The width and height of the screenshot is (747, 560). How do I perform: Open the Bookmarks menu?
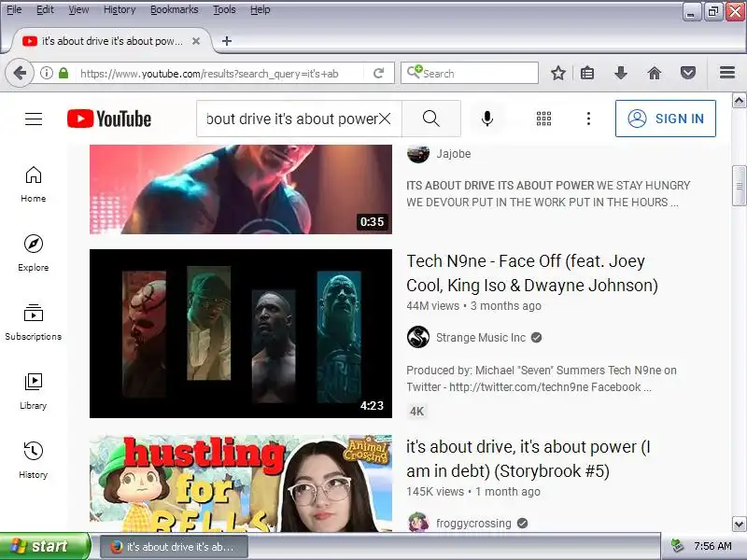175,9
